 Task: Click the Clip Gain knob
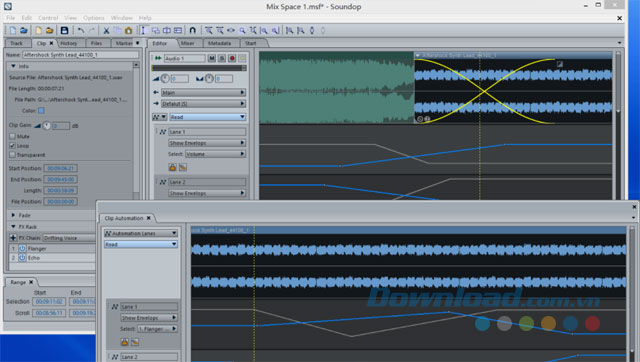coord(47,126)
